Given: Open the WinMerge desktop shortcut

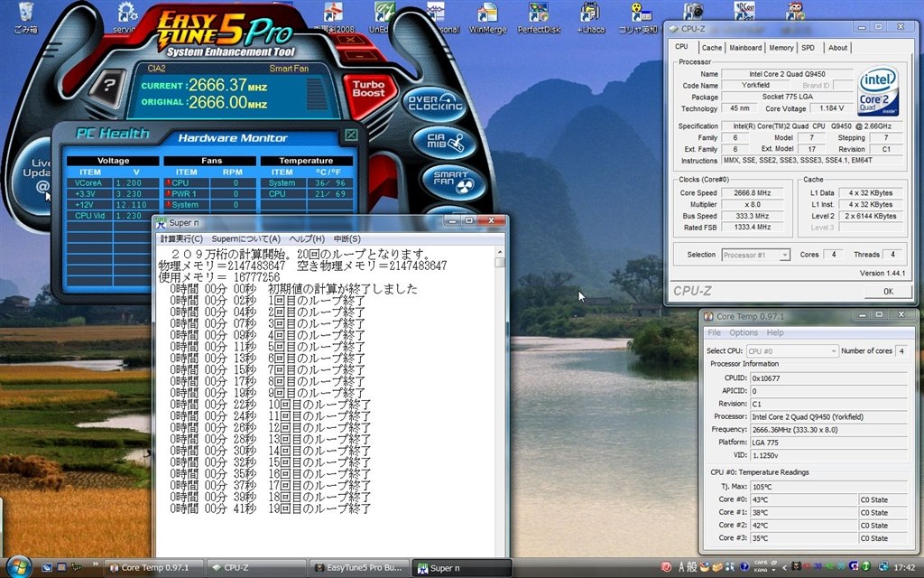Looking at the screenshot, I should [x=488, y=18].
